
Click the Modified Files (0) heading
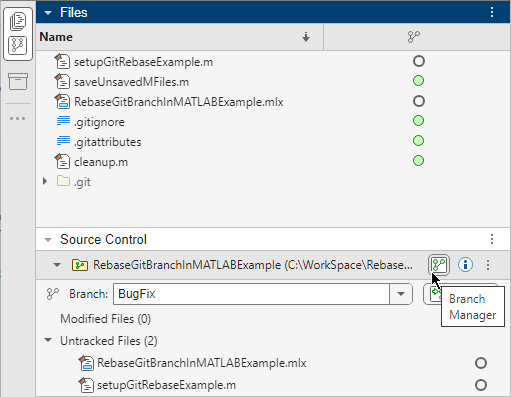tap(105, 319)
